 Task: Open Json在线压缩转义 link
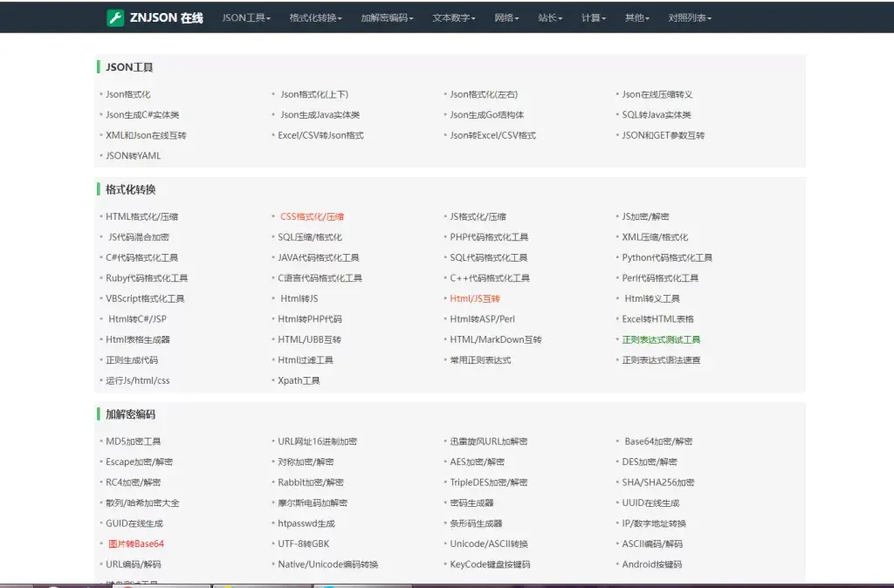(x=657, y=94)
